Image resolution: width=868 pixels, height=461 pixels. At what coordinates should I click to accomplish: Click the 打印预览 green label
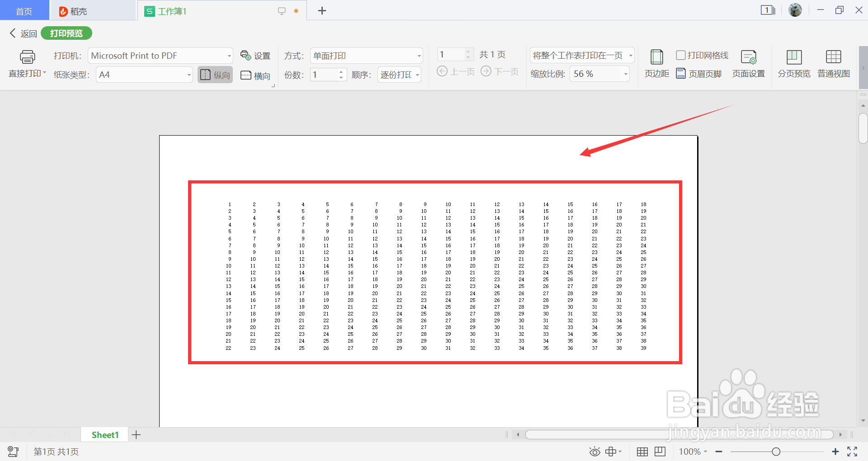tap(66, 33)
